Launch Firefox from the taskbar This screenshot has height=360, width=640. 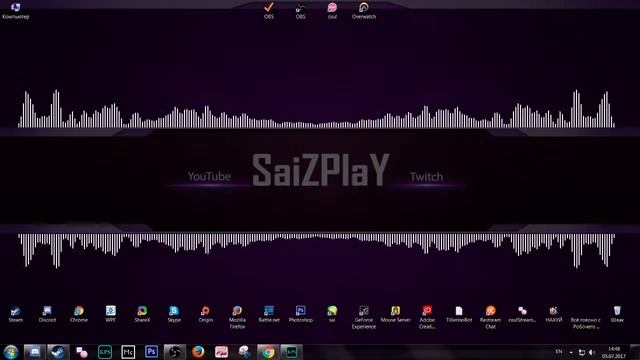198,352
